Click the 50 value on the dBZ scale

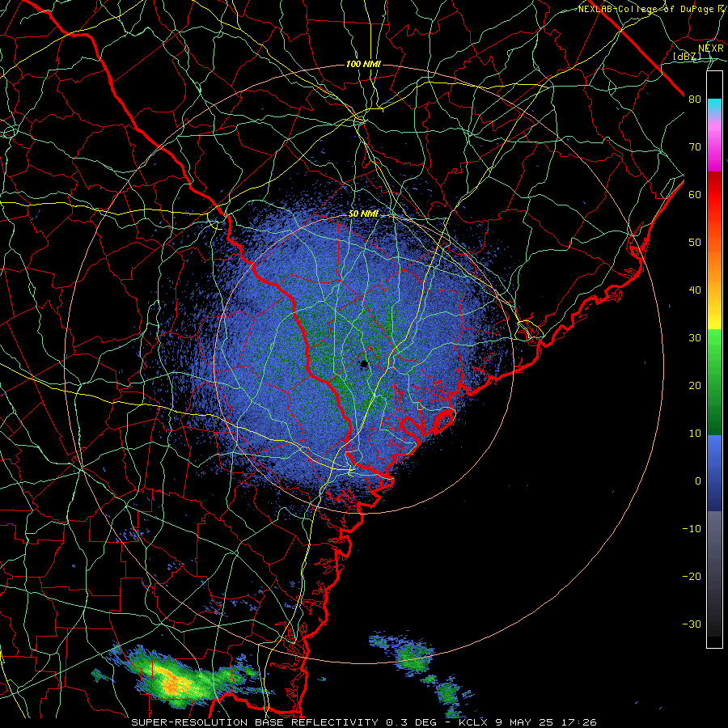(695, 243)
